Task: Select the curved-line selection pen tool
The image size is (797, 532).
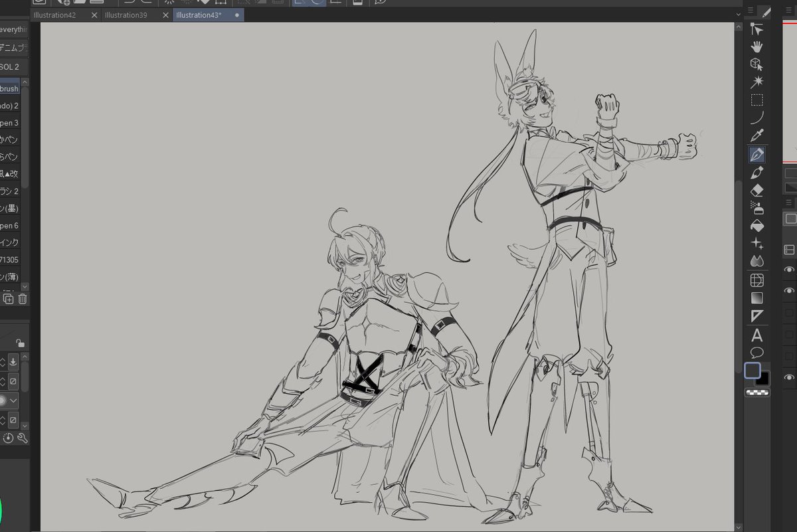Action: coord(756,118)
